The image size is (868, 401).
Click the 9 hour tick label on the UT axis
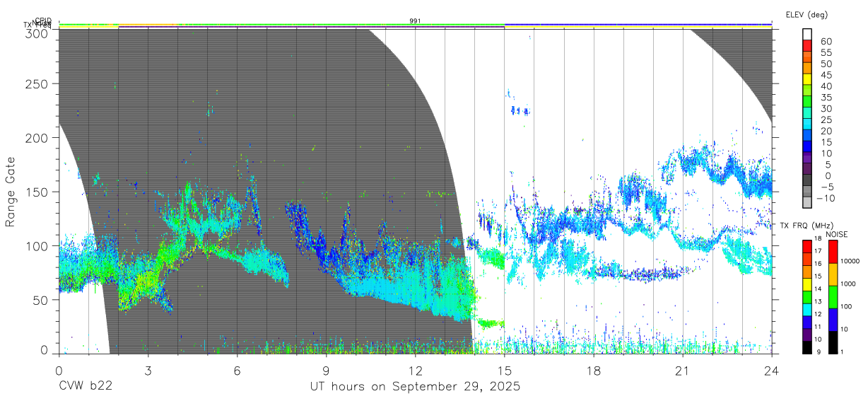point(326,370)
